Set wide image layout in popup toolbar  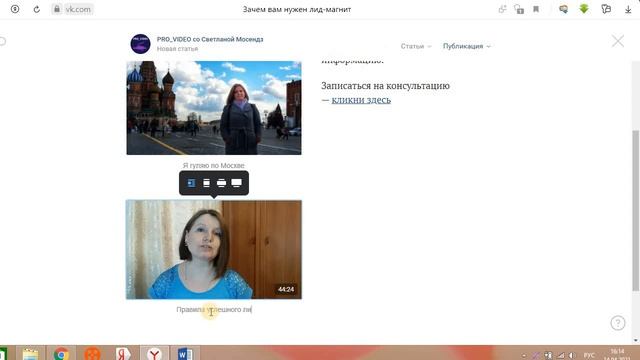tap(221, 183)
